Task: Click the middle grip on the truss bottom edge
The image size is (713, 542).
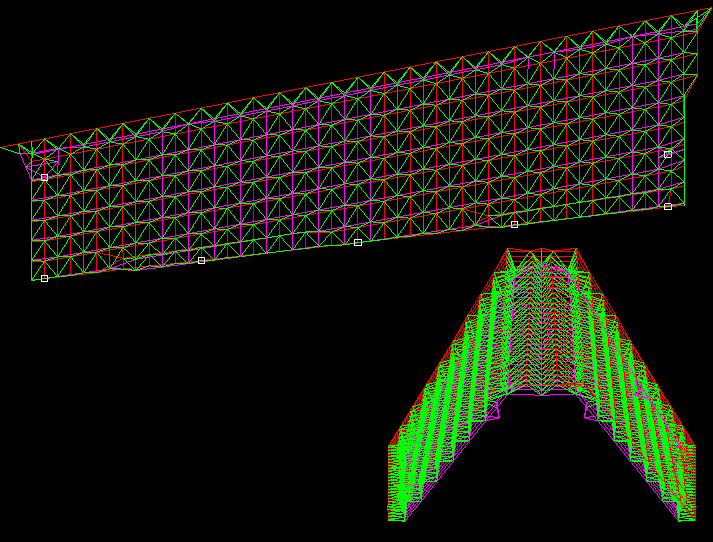Action: pyautogui.click(x=358, y=242)
